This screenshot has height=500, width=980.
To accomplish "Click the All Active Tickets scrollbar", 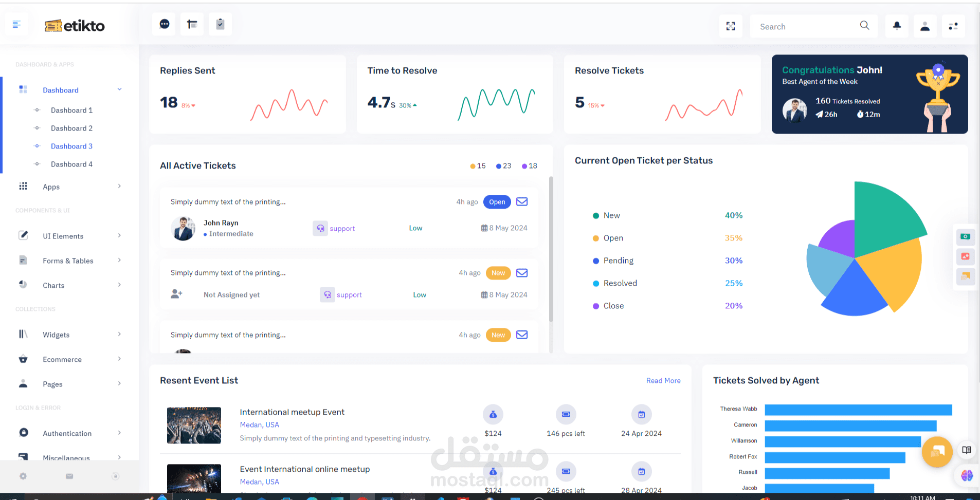I will [x=551, y=249].
